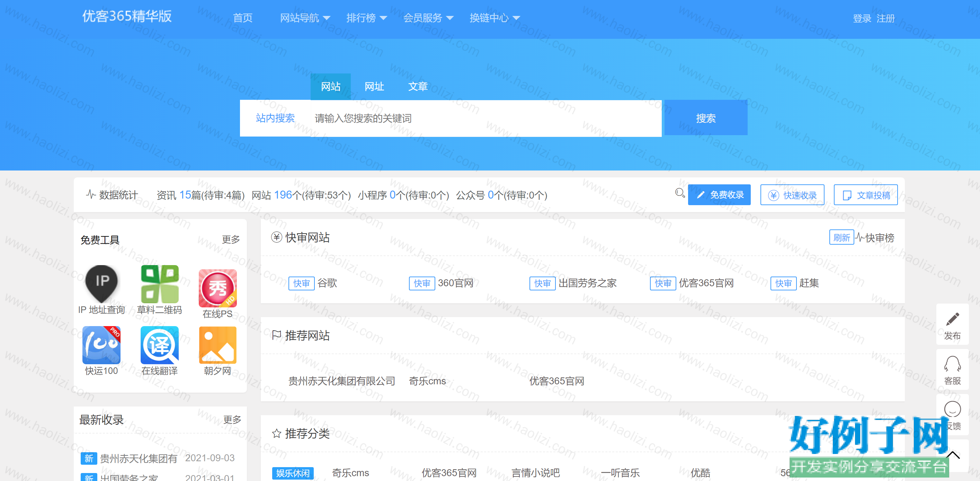Open 更多 in the 免费工具 panel
The height and width of the screenshot is (481, 980).
click(x=231, y=239)
